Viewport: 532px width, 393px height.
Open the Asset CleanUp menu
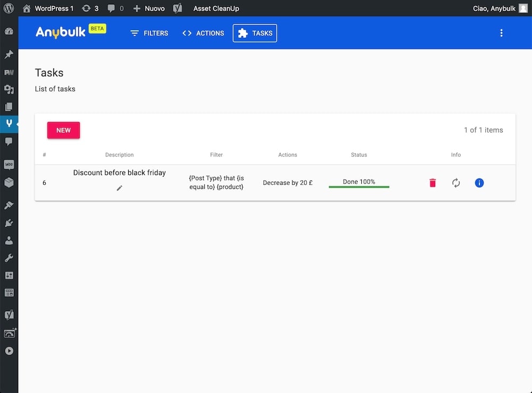216,8
